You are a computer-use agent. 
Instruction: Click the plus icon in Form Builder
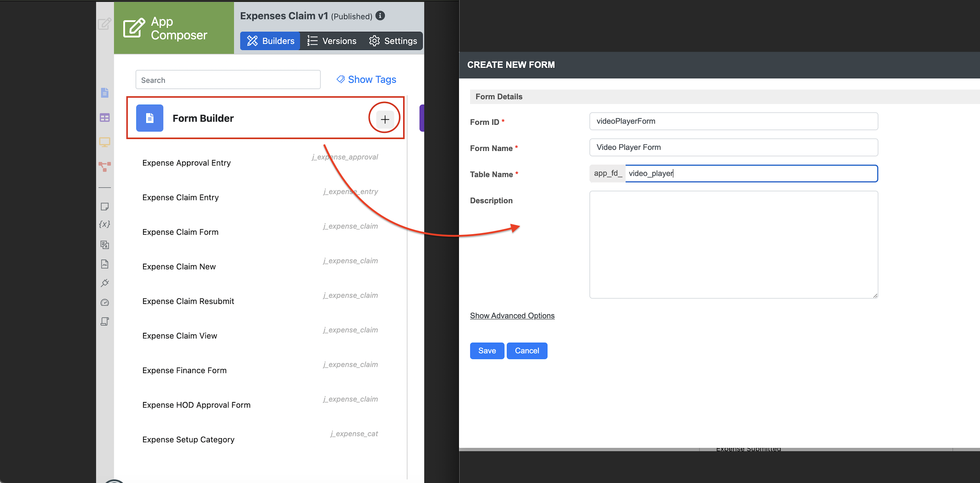(385, 119)
